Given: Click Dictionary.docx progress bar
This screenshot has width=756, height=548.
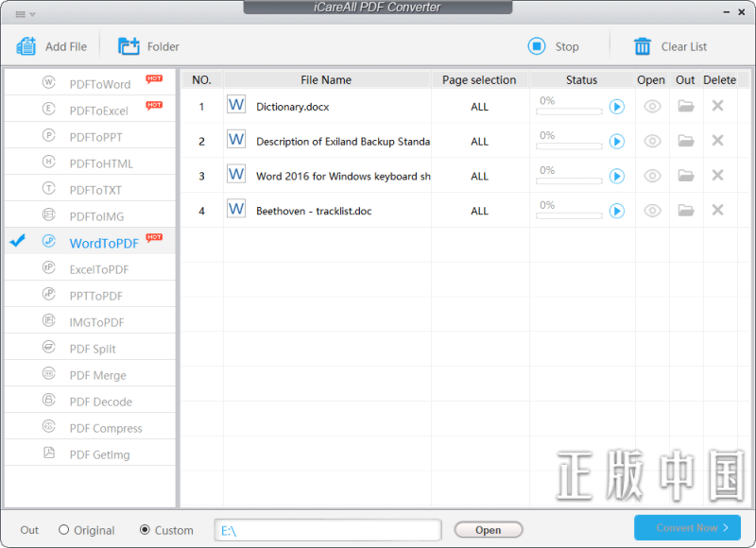Looking at the screenshot, I should click(x=569, y=111).
